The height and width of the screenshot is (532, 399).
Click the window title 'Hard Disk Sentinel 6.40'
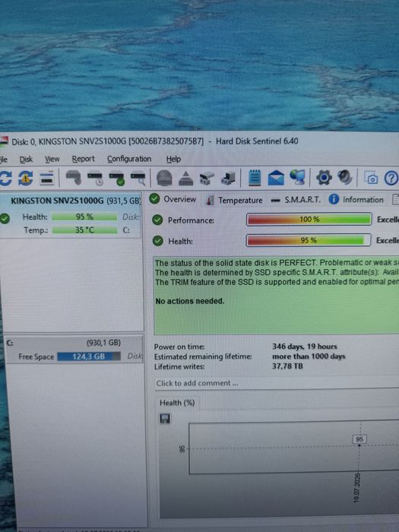tap(257, 141)
